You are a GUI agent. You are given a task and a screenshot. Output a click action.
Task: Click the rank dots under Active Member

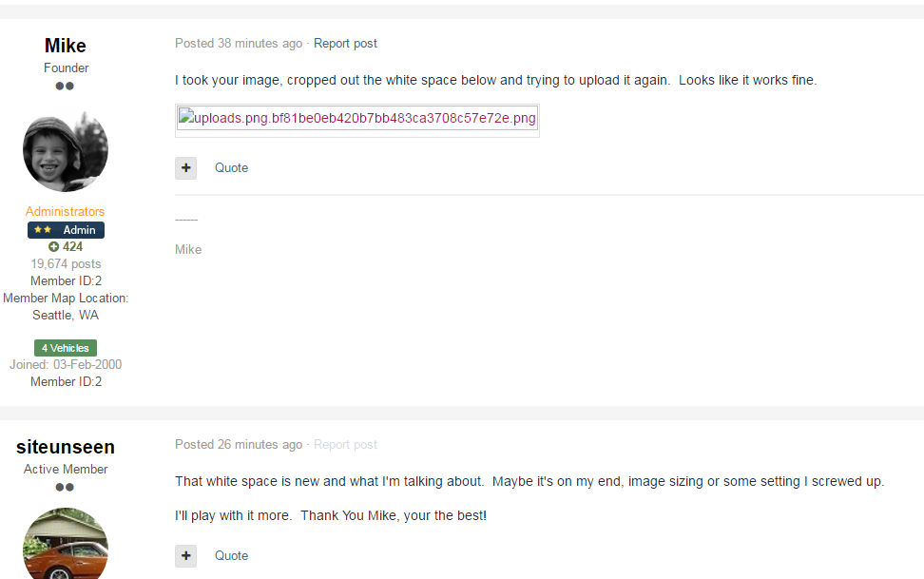65,487
